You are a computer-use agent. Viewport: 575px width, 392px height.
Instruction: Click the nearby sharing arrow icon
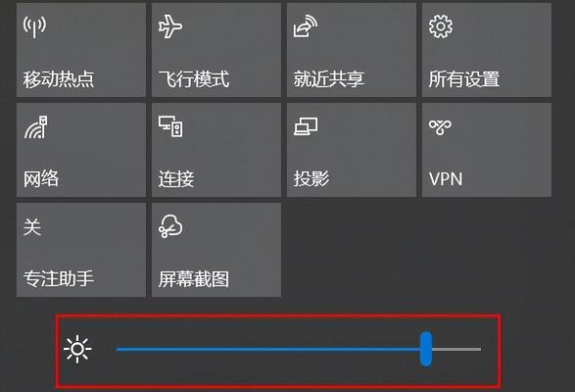306,26
